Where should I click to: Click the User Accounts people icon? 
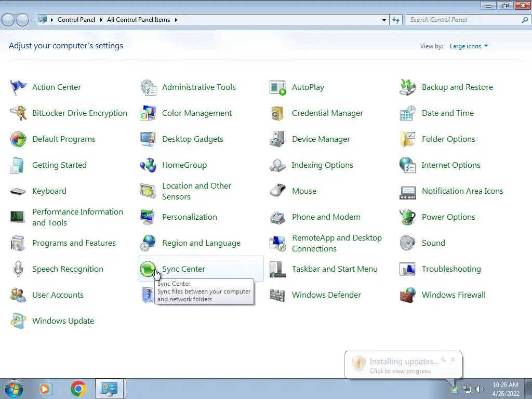[18, 295]
